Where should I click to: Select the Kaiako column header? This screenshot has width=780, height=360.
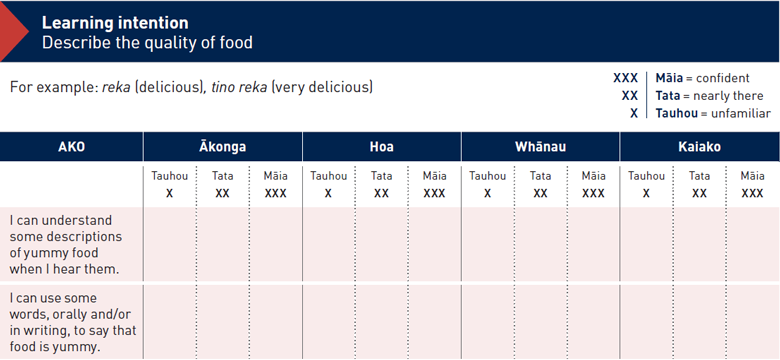click(699, 147)
